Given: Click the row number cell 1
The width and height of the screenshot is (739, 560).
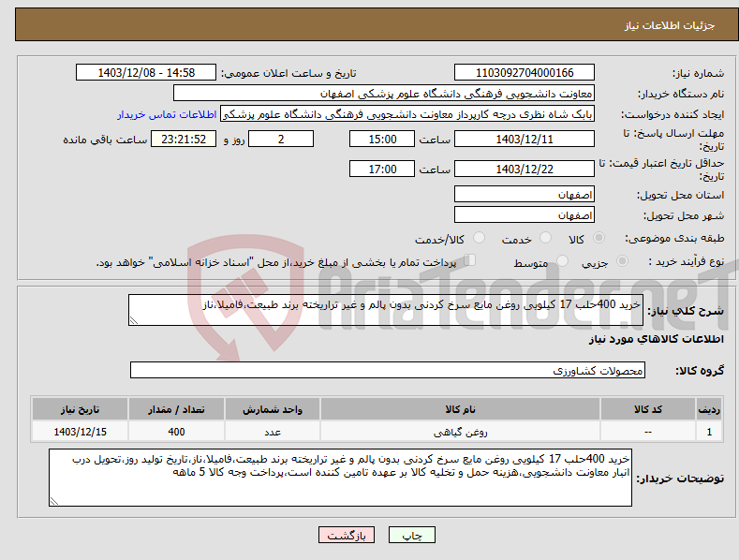Looking at the screenshot, I should tap(709, 432).
